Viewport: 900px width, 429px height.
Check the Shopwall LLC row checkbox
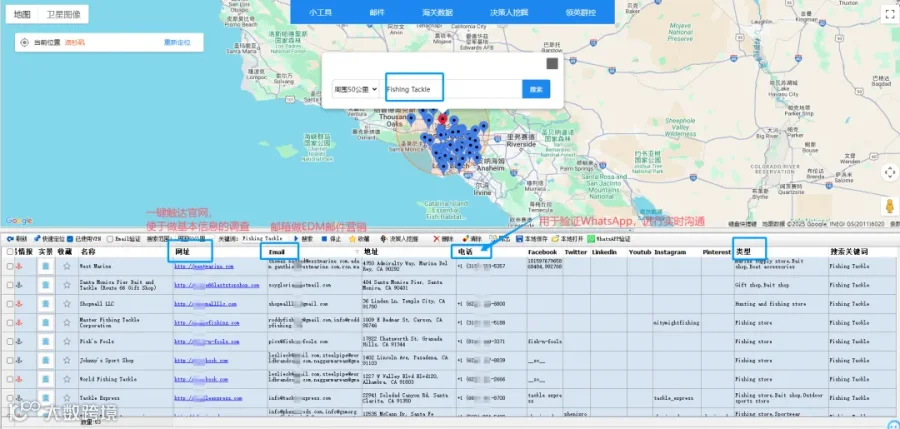[x=10, y=304]
